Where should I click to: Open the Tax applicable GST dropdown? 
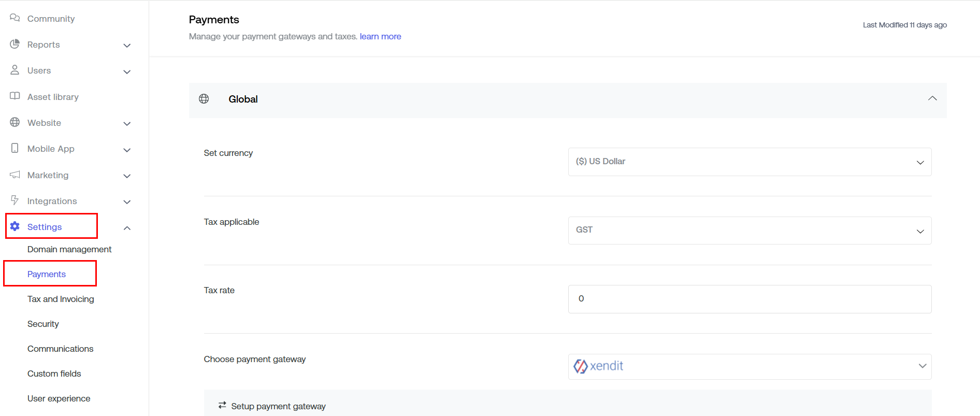[x=749, y=230]
